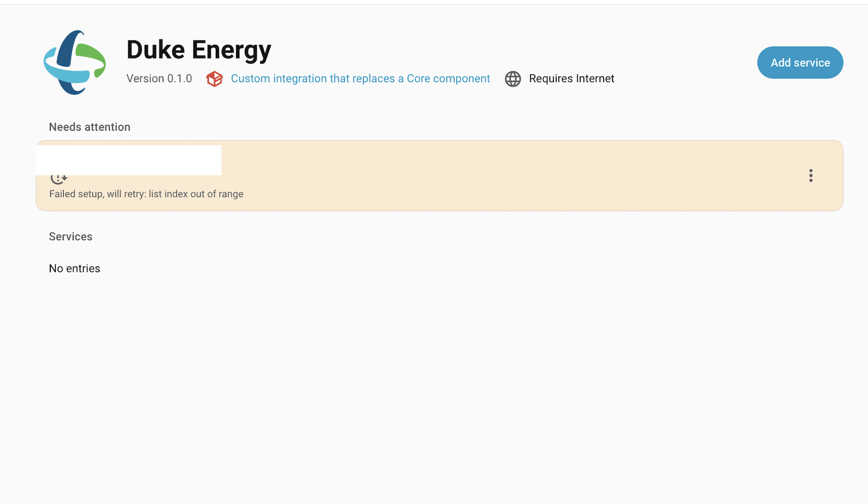Viewport: 868px width, 504px height.
Task: Click the retry warning icon in the entry card
Action: (59, 178)
